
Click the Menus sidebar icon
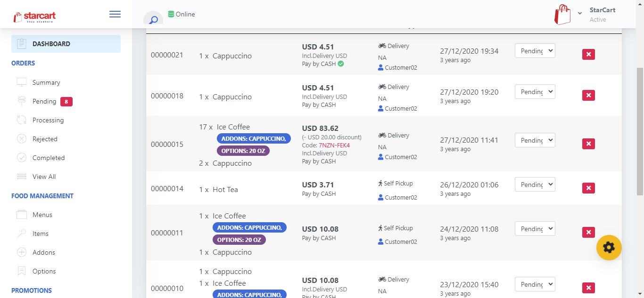pos(22,215)
